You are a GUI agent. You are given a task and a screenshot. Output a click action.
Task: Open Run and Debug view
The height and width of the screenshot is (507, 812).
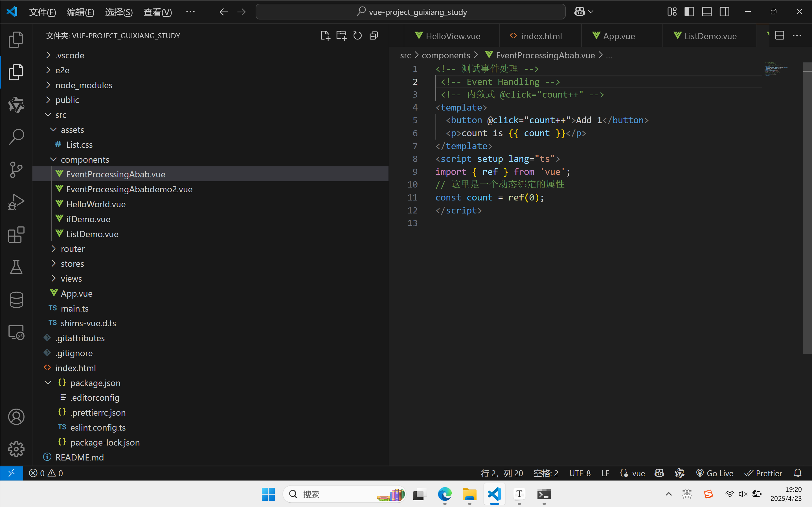pos(16,202)
